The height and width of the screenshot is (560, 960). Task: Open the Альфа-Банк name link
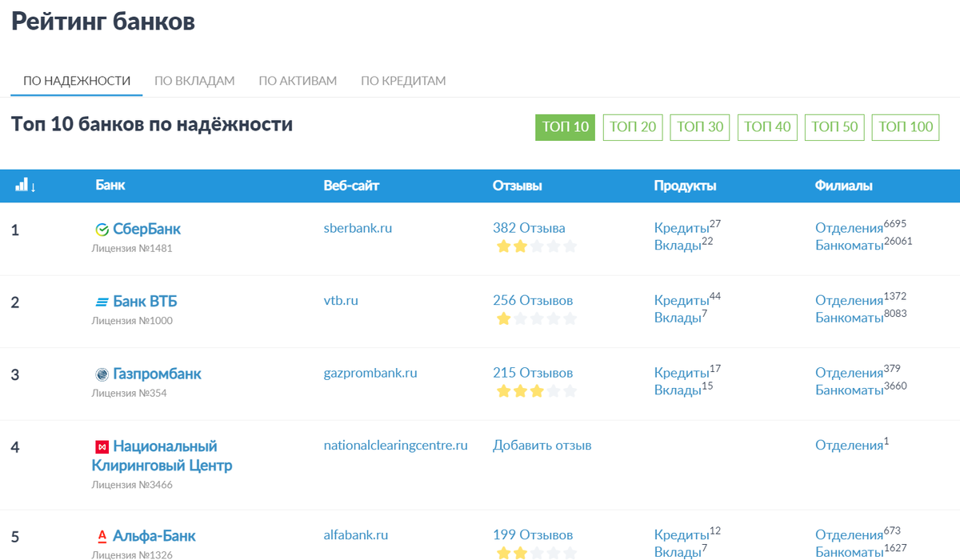[x=154, y=536]
